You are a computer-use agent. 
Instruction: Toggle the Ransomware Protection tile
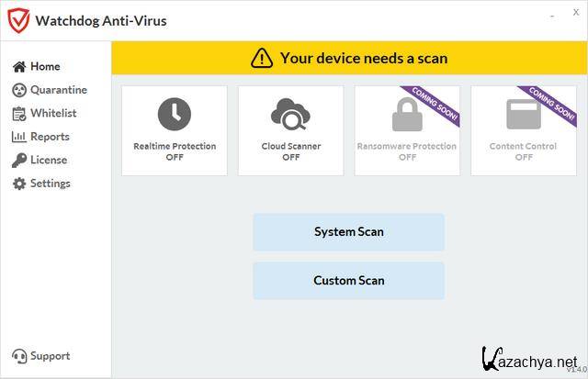tap(407, 130)
